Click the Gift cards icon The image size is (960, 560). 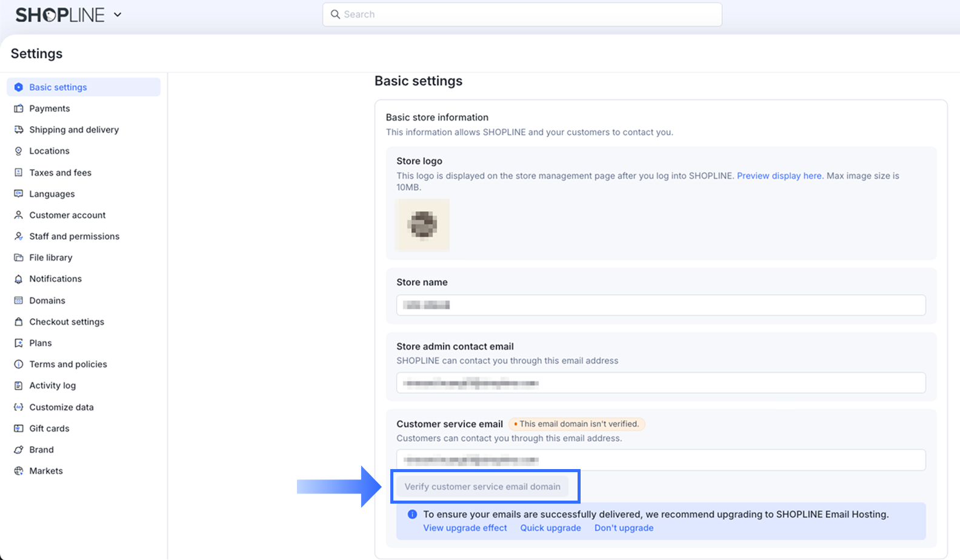(19, 428)
